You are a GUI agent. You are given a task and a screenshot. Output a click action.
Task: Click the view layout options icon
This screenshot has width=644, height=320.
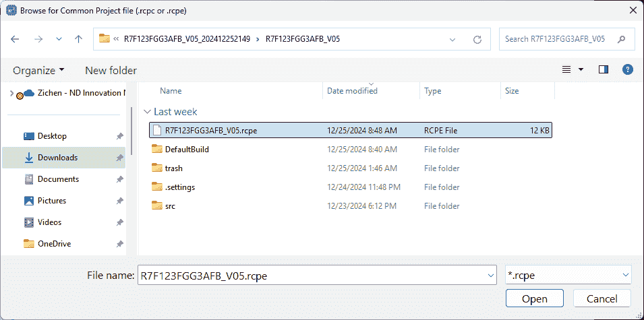pyautogui.click(x=566, y=69)
